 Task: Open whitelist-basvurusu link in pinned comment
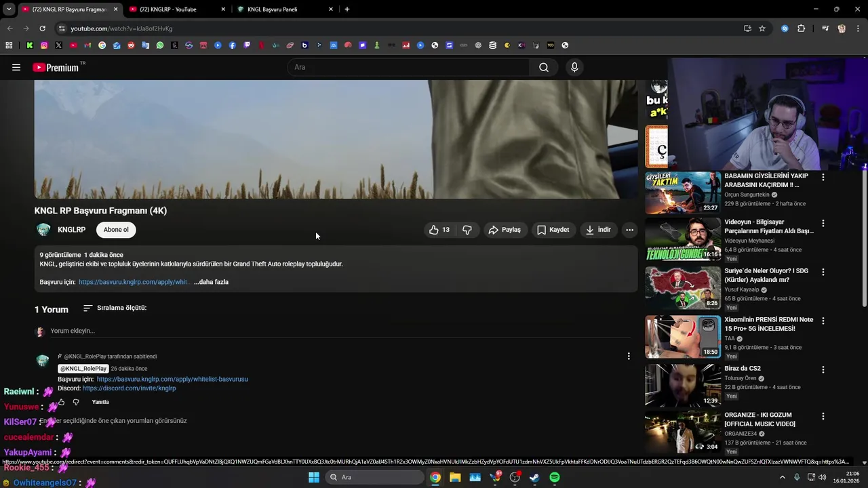point(172,379)
